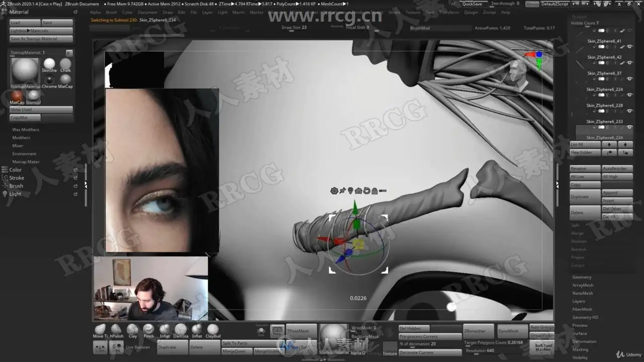
Task: Click the Light palette dock icon
Action: 5,194
